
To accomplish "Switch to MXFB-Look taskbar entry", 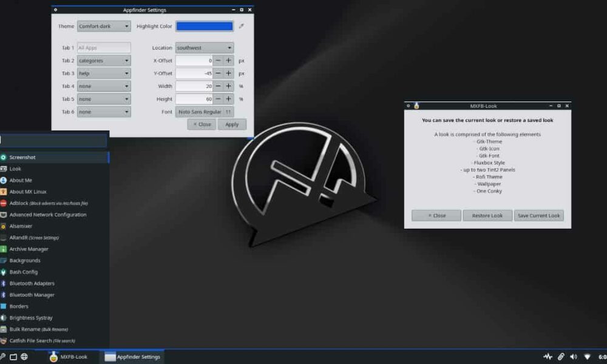I will [x=69, y=357].
